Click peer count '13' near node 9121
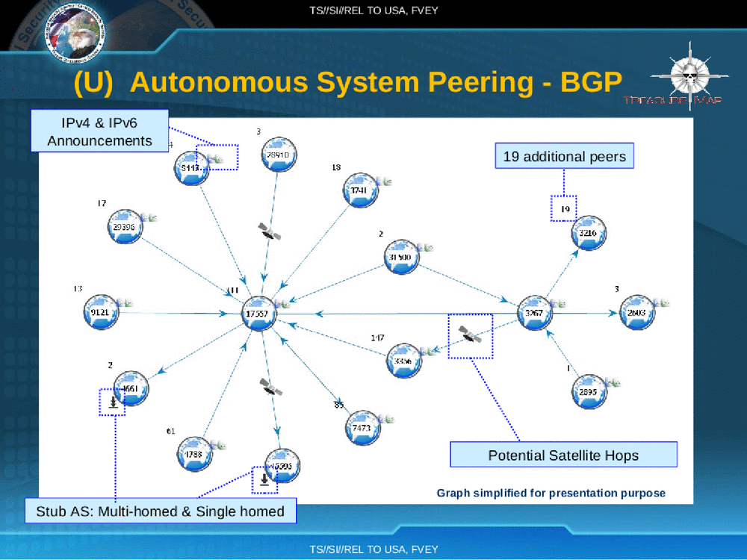Screen dimensions: 747x560 (x=78, y=288)
